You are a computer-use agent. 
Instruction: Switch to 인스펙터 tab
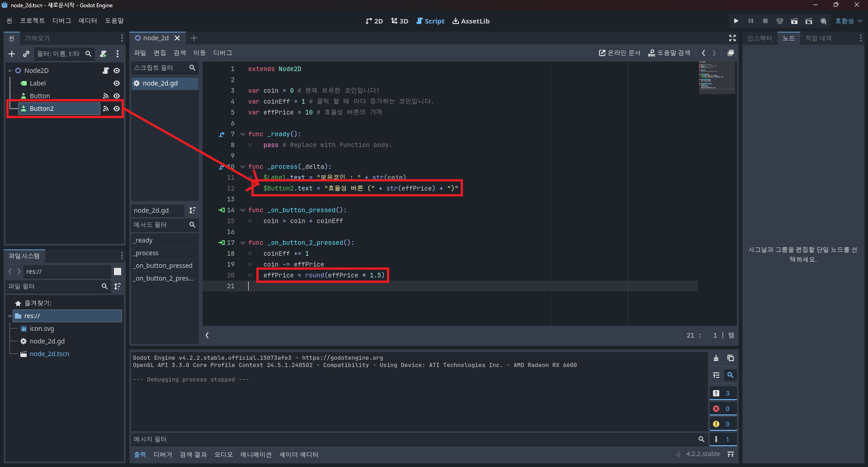(x=759, y=38)
